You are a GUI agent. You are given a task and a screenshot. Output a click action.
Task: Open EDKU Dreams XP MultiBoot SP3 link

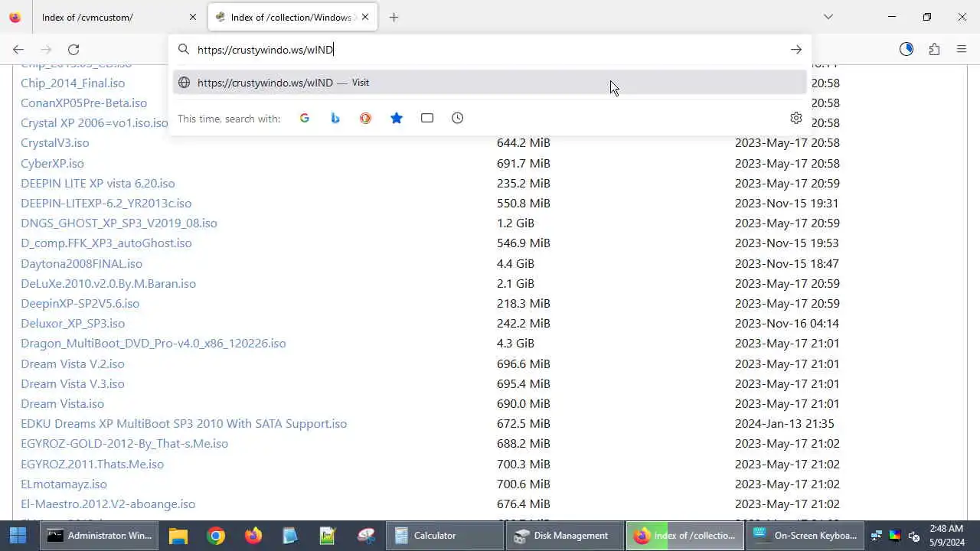point(184,423)
